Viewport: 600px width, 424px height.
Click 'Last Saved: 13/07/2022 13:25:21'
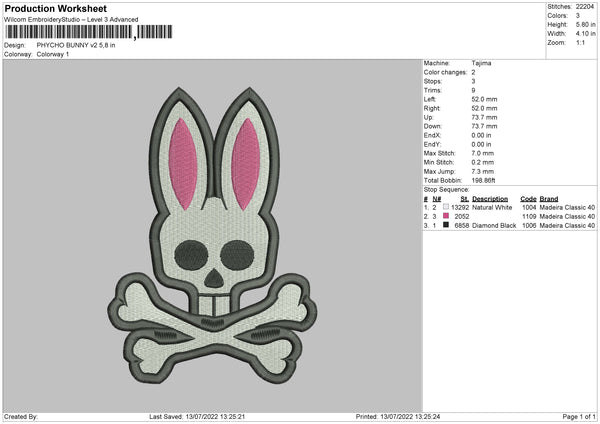tap(197, 416)
